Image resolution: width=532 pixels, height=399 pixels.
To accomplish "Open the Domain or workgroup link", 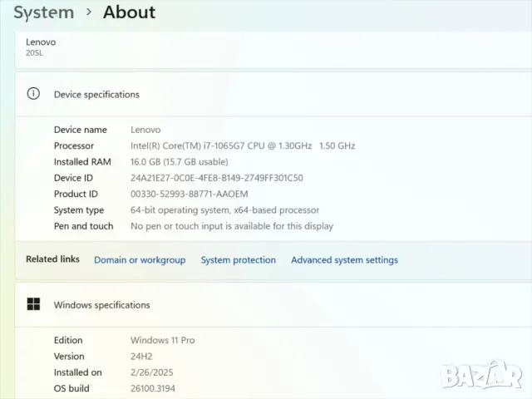I will point(140,260).
